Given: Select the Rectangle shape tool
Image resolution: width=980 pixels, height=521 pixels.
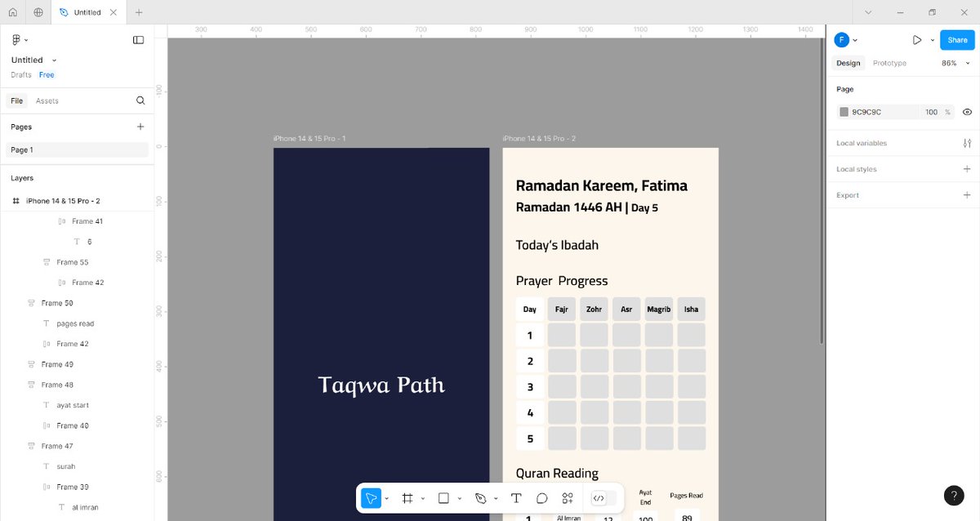Looking at the screenshot, I should click(443, 498).
